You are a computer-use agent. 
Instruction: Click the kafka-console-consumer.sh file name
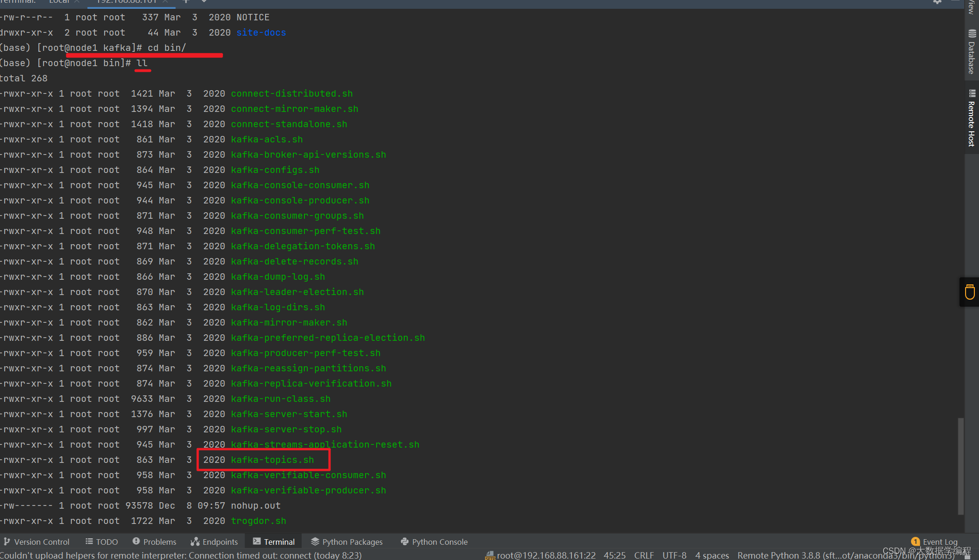[300, 185]
